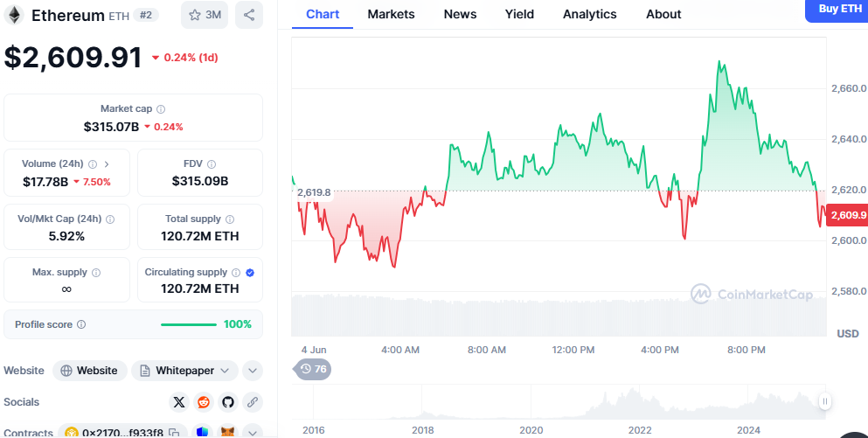Click the 2018 label on overview timeline

(x=422, y=429)
